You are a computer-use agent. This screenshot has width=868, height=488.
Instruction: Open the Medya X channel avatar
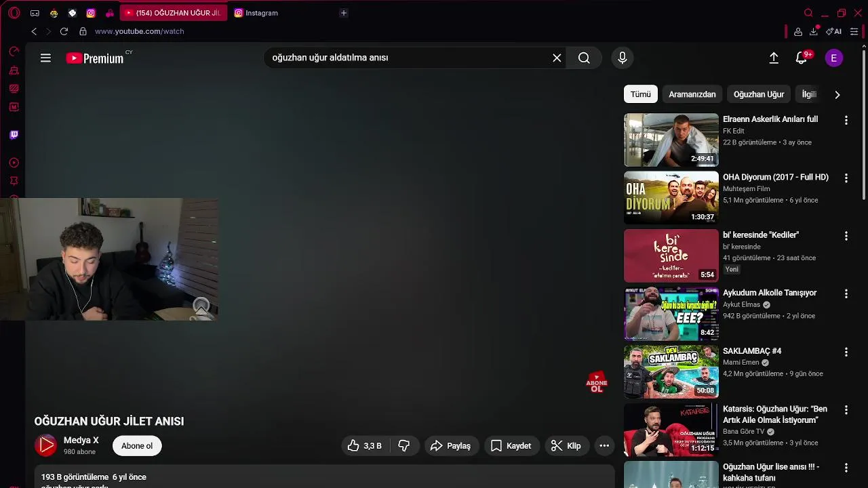(x=46, y=445)
